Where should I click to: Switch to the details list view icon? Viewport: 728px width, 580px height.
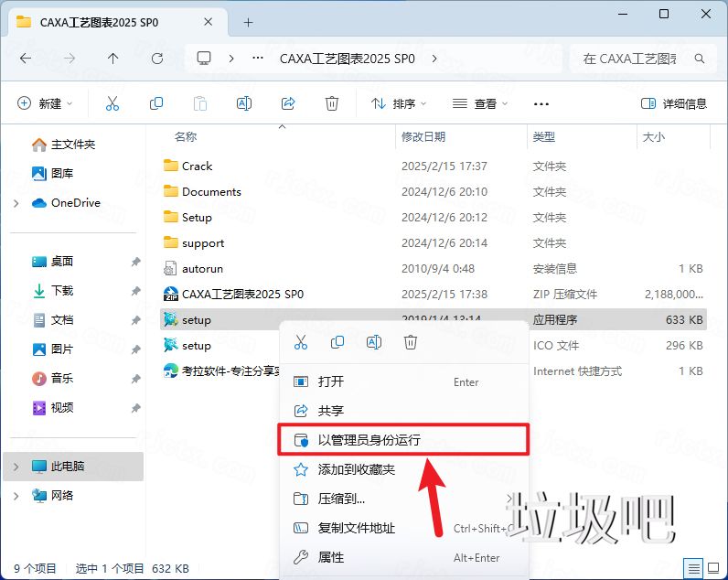click(693, 568)
